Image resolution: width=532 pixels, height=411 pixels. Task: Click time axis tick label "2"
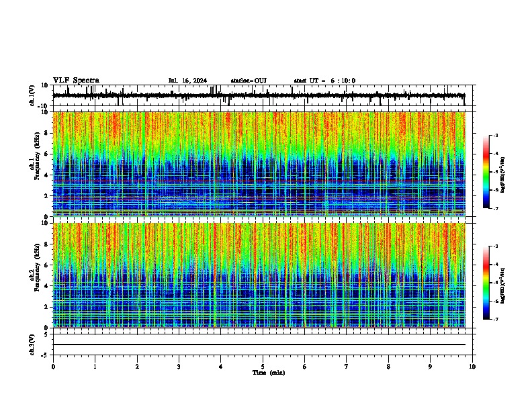click(x=137, y=367)
